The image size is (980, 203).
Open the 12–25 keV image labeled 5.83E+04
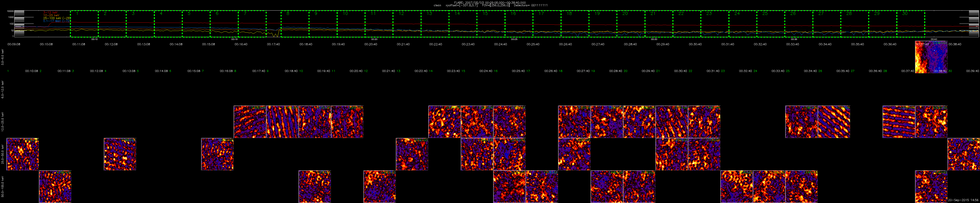[x=250, y=122]
